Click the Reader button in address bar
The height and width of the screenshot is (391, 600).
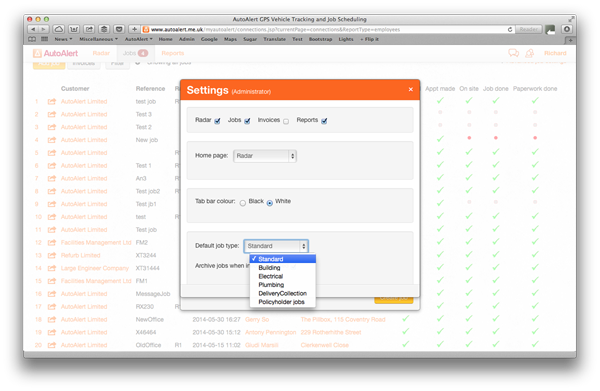pyautogui.click(x=528, y=29)
